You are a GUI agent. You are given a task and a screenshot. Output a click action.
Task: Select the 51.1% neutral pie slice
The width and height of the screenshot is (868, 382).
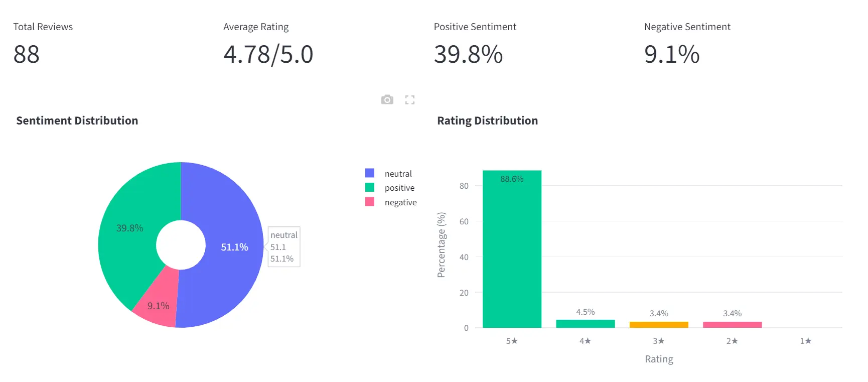pos(234,246)
